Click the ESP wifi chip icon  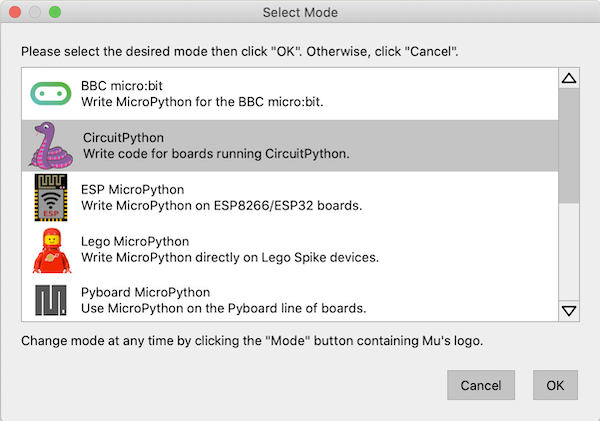[x=51, y=197]
